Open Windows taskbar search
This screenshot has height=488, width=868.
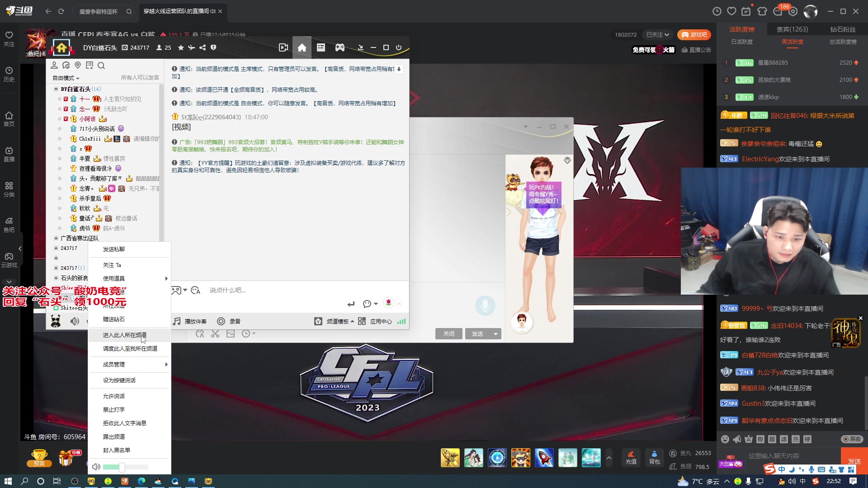(24, 481)
